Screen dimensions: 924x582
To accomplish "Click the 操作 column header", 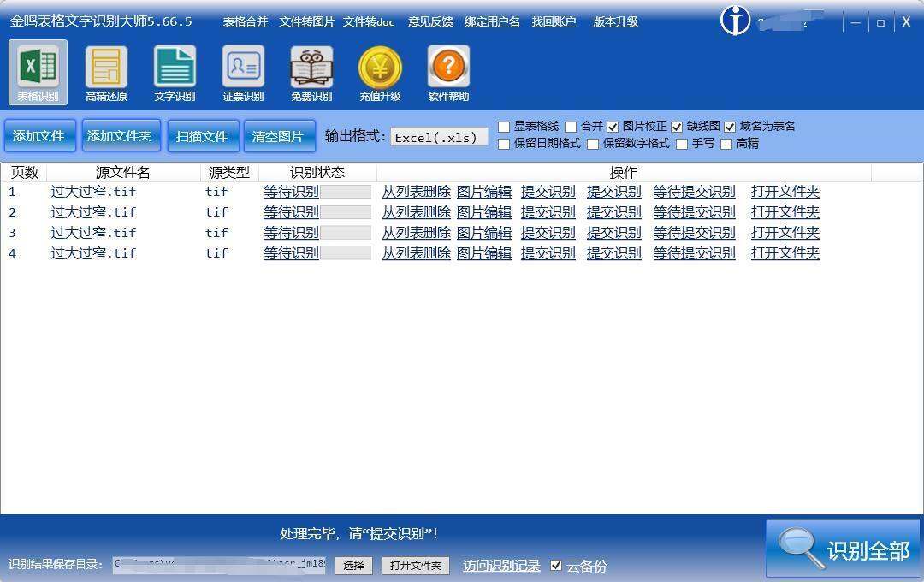I will 624,173.
